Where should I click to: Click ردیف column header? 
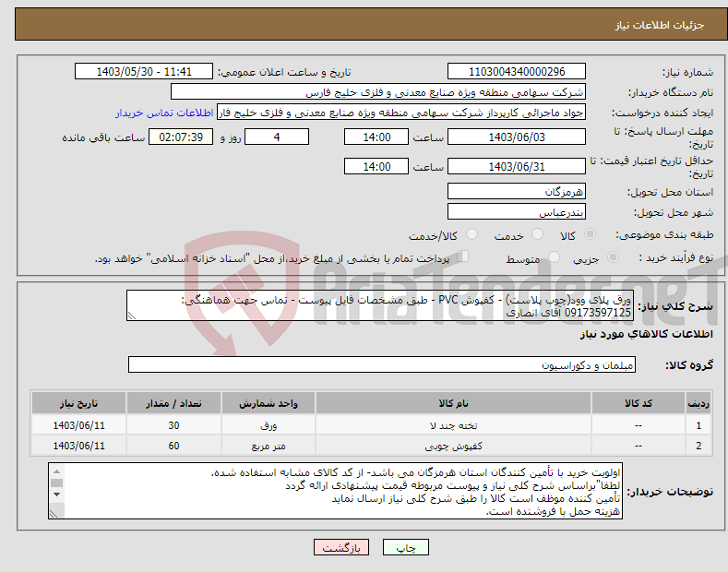tap(698, 403)
